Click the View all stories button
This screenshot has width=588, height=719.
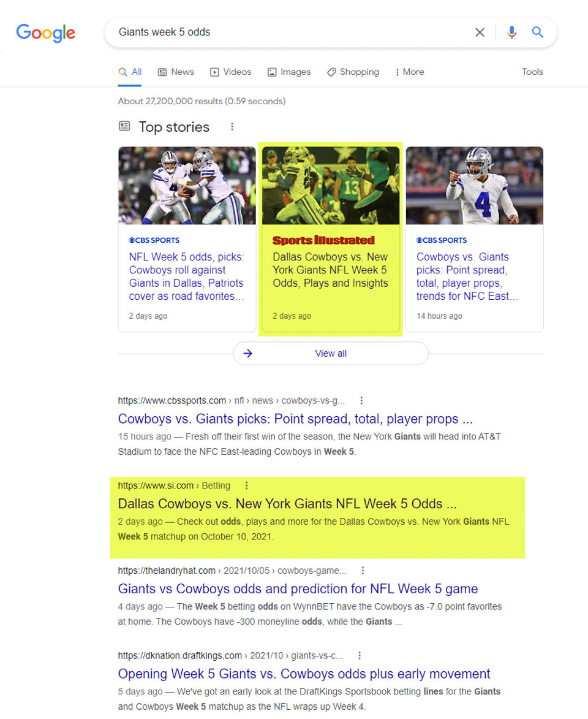coord(330,354)
